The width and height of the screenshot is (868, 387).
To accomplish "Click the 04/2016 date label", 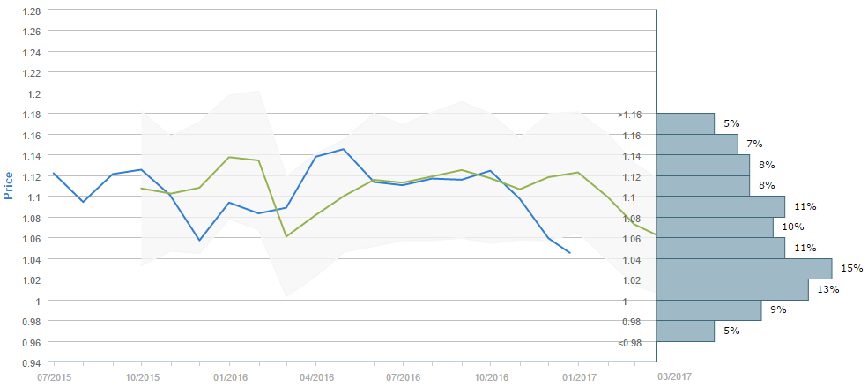I will click(315, 376).
